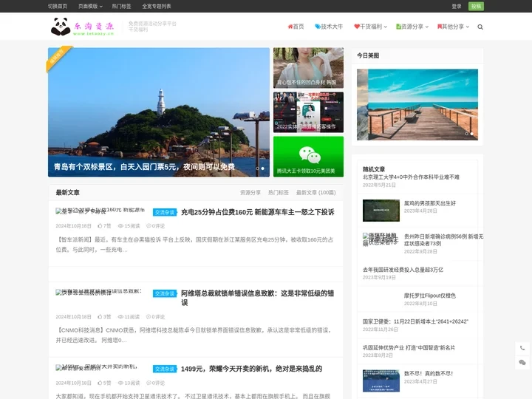
Task: Open the lighthouse island featured slide
Action: point(159,112)
